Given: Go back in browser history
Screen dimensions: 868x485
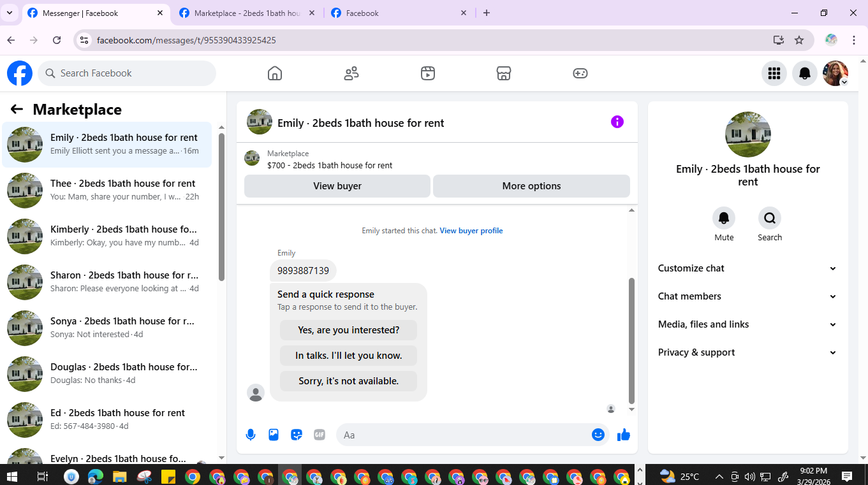Looking at the screenshot, I should [x=11, y=40].
